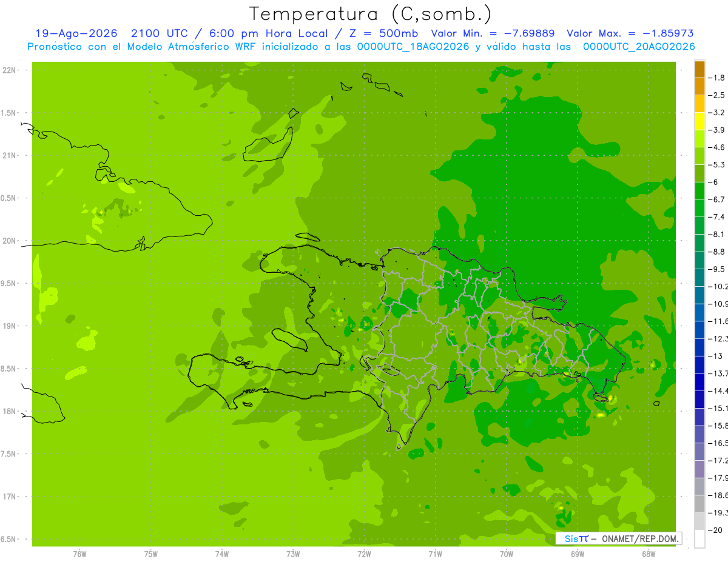Click the "-4.6" colorbar label
This screenshot has width=728, height=562.
(x=718, y=147)
